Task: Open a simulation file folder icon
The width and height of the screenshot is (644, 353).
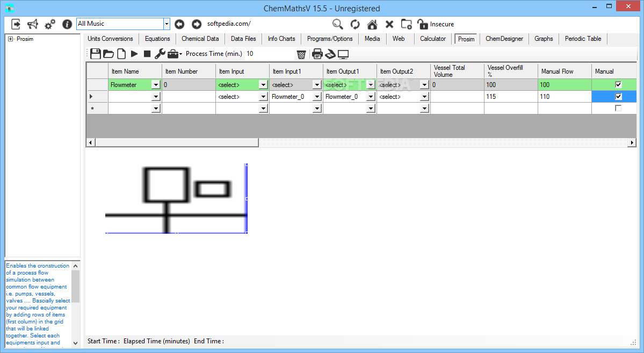Action: click(x=108, y=54)
